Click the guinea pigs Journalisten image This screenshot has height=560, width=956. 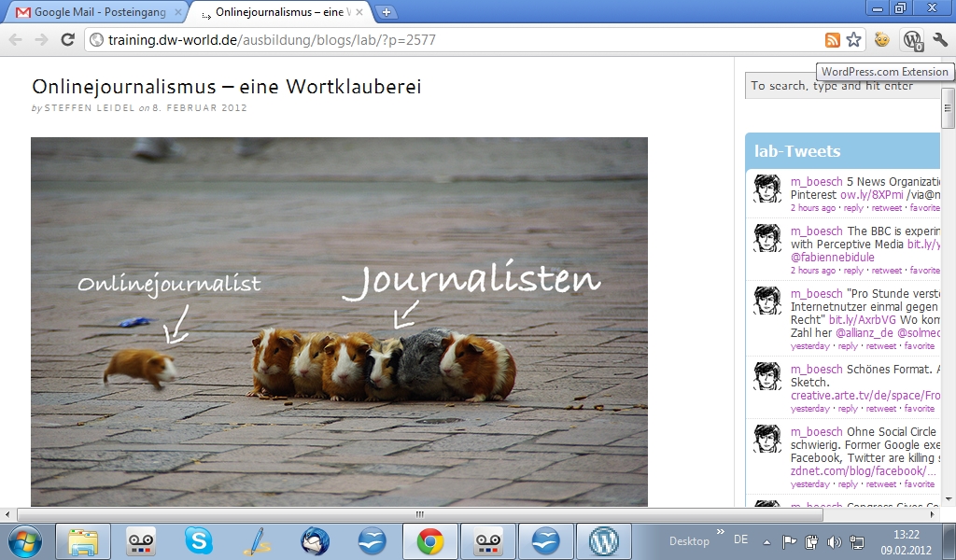click(x=339, y=322)
